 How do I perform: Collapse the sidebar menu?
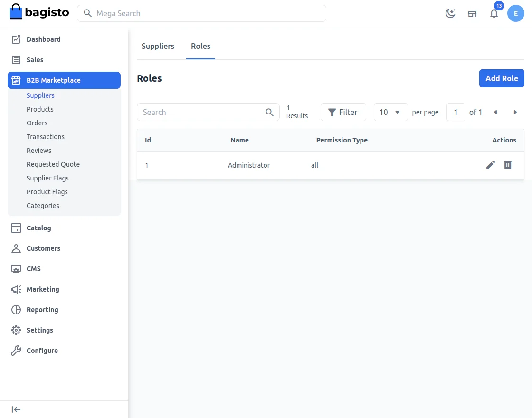tap(16, 409)
